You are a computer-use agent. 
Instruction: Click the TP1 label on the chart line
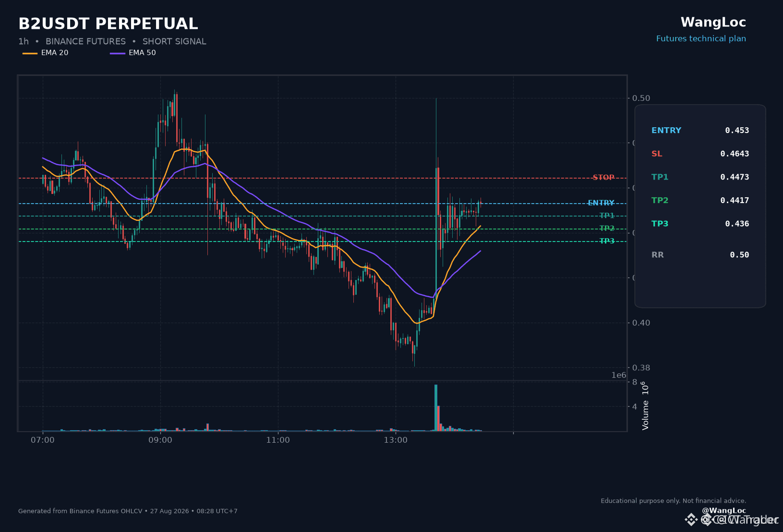click(x=607, y=215)
